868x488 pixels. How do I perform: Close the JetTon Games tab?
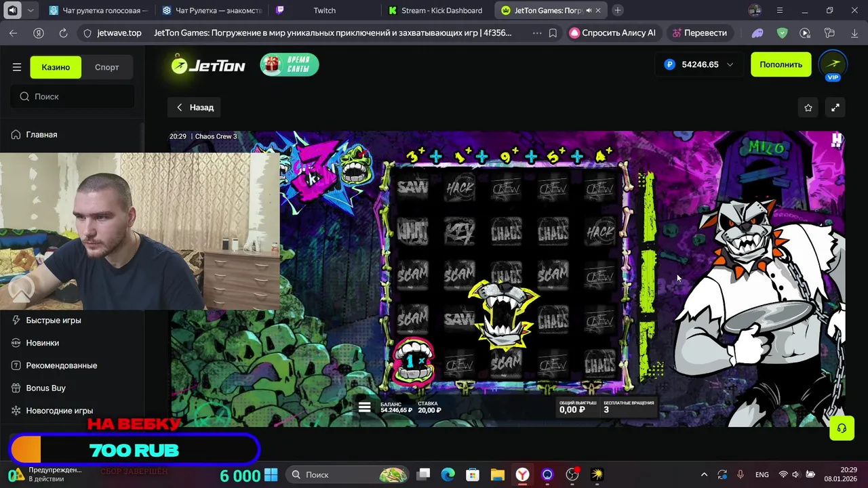(x=598, y=10)
